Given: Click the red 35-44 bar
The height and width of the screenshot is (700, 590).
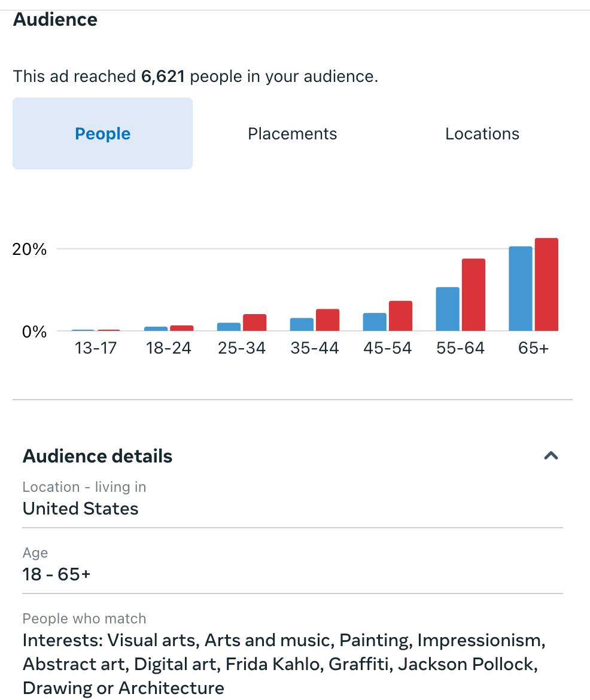Looking at the screenshot, I should 327,320.
